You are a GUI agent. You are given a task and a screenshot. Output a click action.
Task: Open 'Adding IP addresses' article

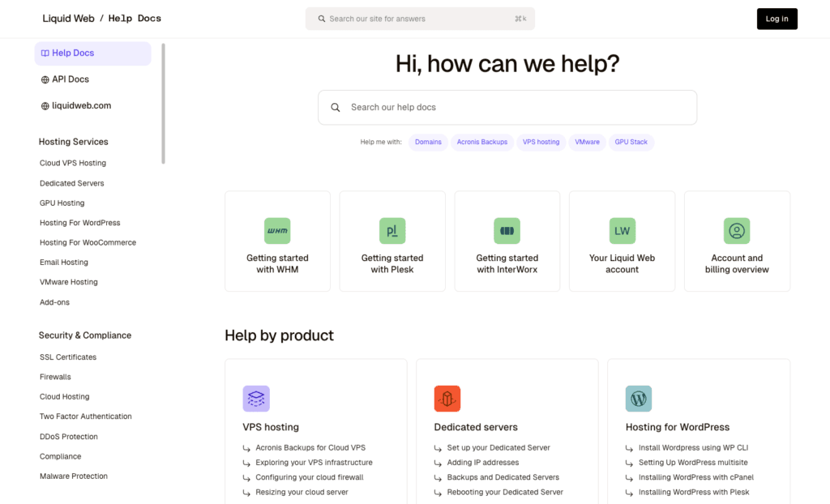click(483, 463)
